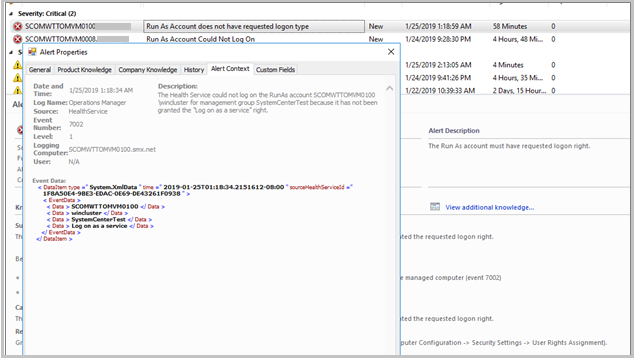Click critical error icon for SCOMWTTOMVM0100 alert
Image resolution: width=635 pixels, height=362 pixels.
(17, 27)
